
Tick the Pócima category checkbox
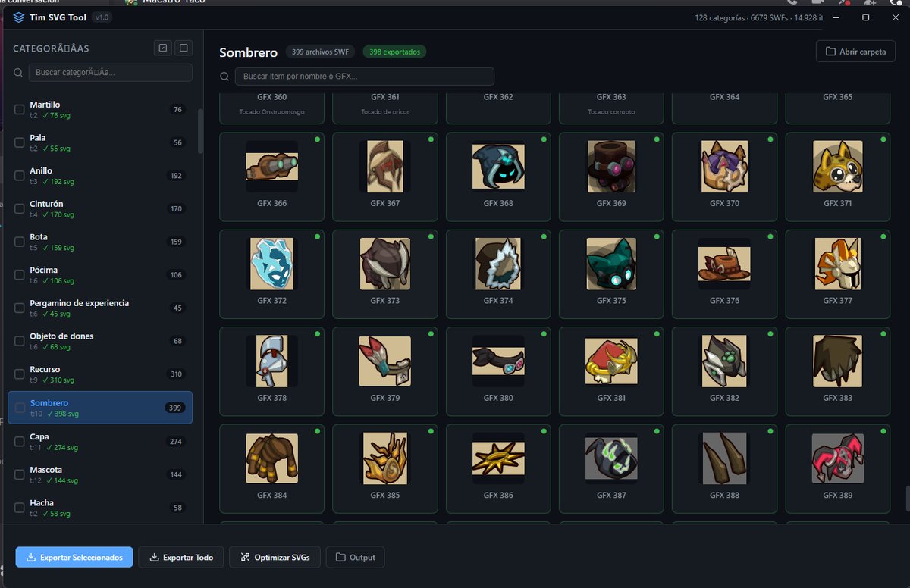click(x=20, y=275)
